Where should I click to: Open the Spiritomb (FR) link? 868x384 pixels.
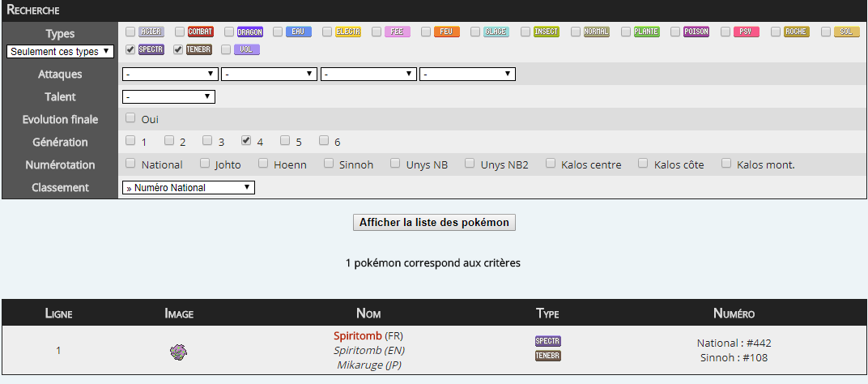coord(358,335)
